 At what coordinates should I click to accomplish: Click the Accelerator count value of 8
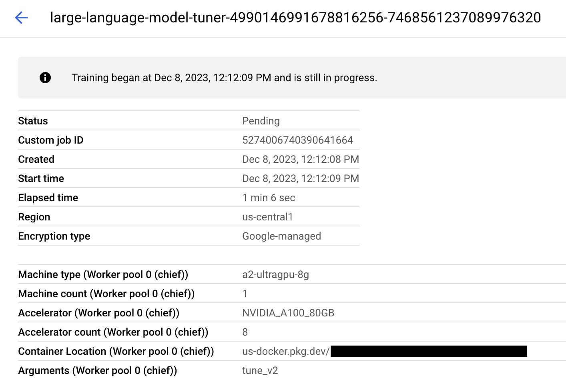pyautogui.click(x=245, y=332)
